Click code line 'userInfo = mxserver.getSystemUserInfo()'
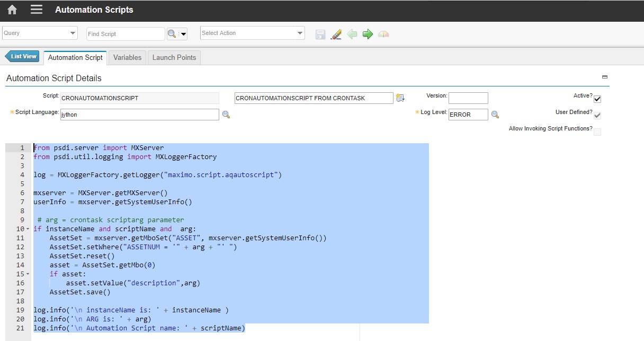The width and height of the screenshot is (644, 341). click(113, 202)
